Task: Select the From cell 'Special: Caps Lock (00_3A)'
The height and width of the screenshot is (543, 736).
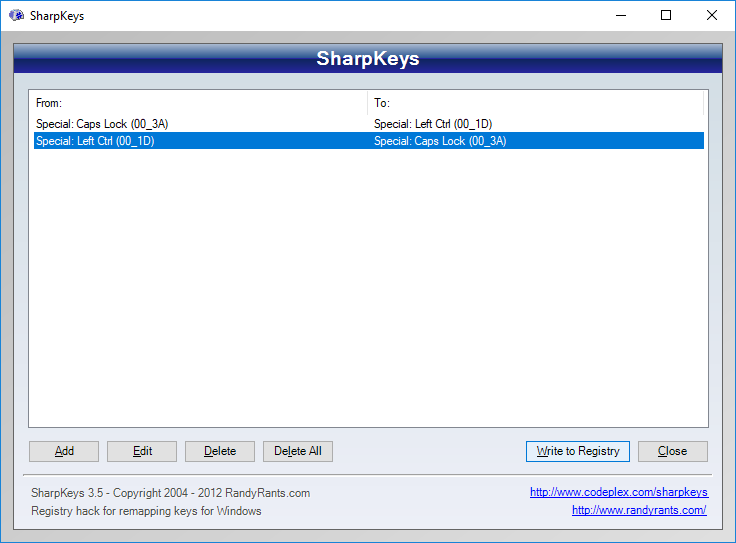Action: [102, 124]
